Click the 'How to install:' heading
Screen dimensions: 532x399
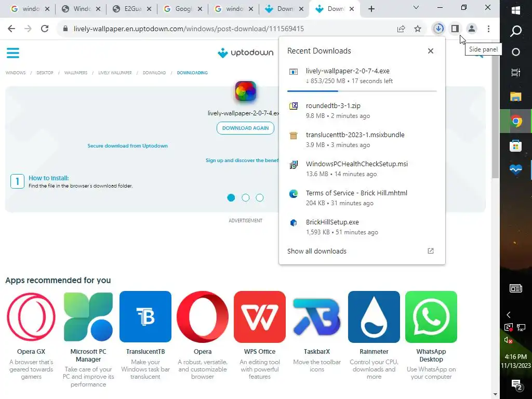pos(48,178)
